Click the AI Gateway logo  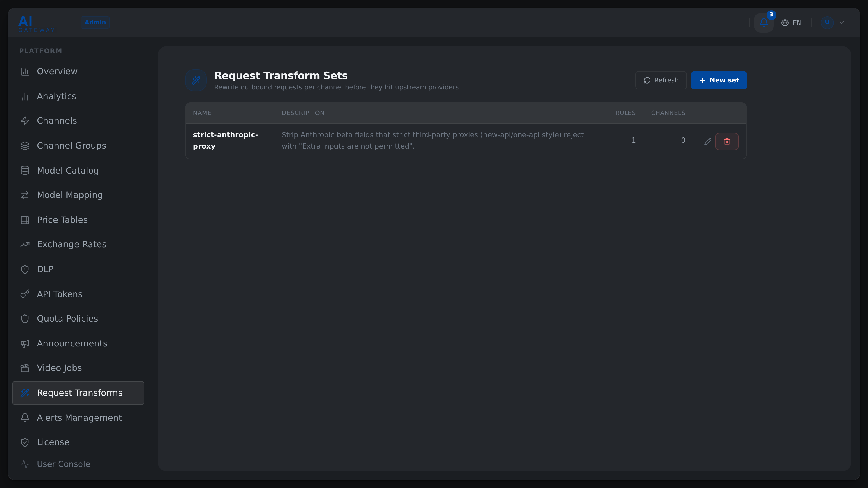coord(36,24)
